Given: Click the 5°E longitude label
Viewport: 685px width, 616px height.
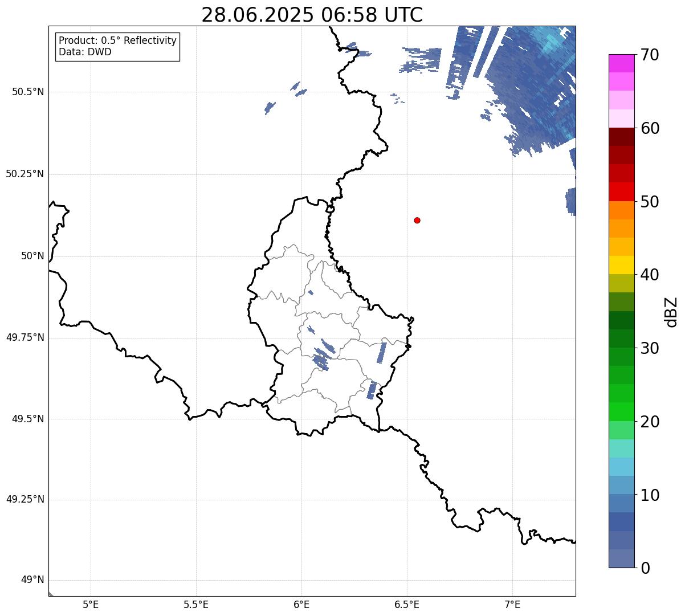Looking at the screenshot, I should [91, 604].
